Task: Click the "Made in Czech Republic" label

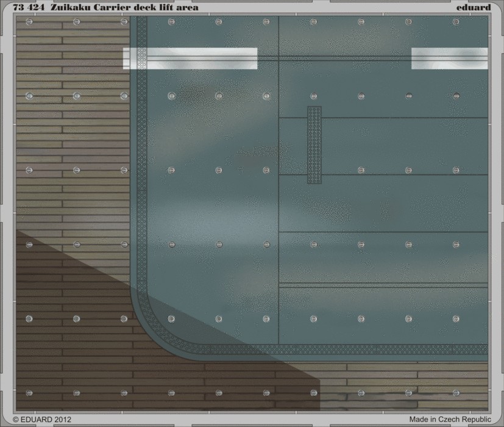Action: pyautogui.click(x=450, y=420)
